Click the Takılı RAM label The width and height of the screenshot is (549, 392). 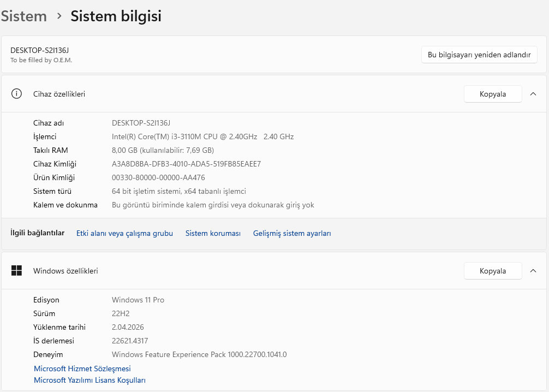tap(50, 150)
